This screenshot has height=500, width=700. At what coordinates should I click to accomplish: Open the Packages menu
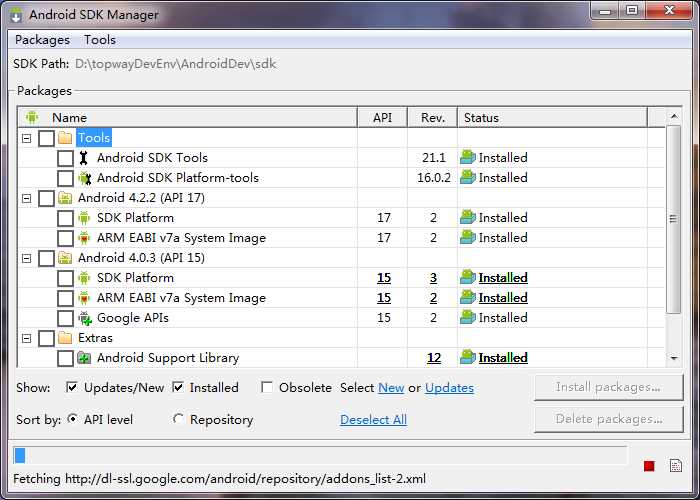pos(42,40)
